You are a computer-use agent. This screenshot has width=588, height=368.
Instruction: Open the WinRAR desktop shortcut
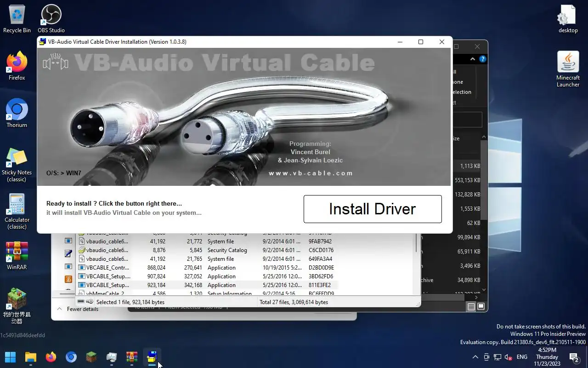pos(17,256)
